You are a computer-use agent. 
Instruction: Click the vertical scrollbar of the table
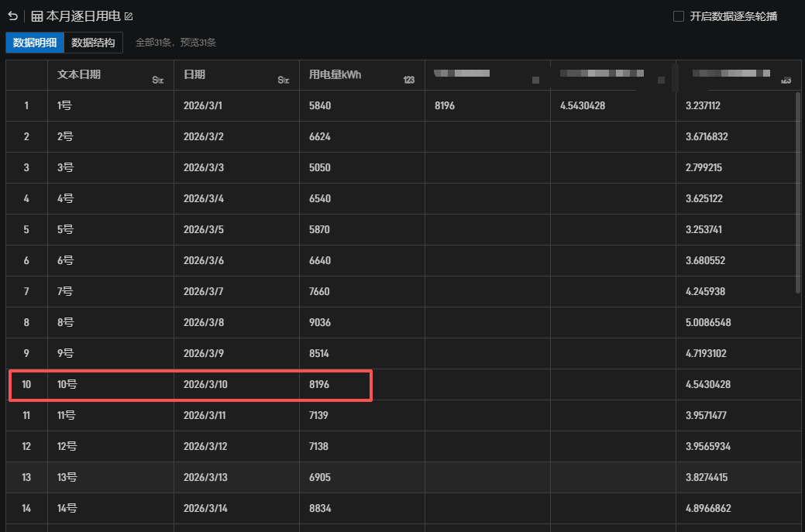click(798, 194)
